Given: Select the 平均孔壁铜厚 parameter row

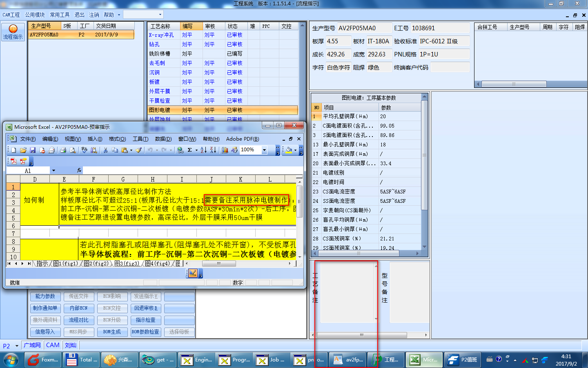Looking at the screenshot, I should [366, 116].
